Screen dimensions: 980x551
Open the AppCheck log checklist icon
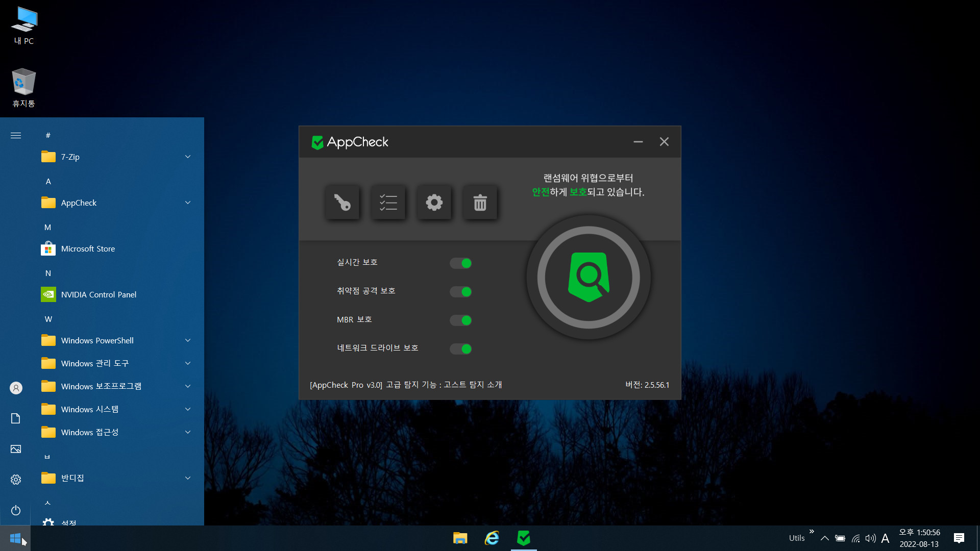(388, 203)
